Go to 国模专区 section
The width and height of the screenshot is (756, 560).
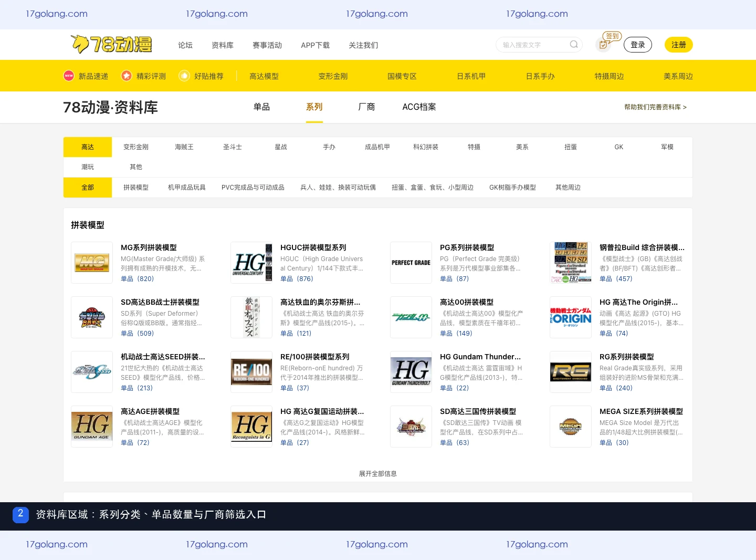[402, 76]
